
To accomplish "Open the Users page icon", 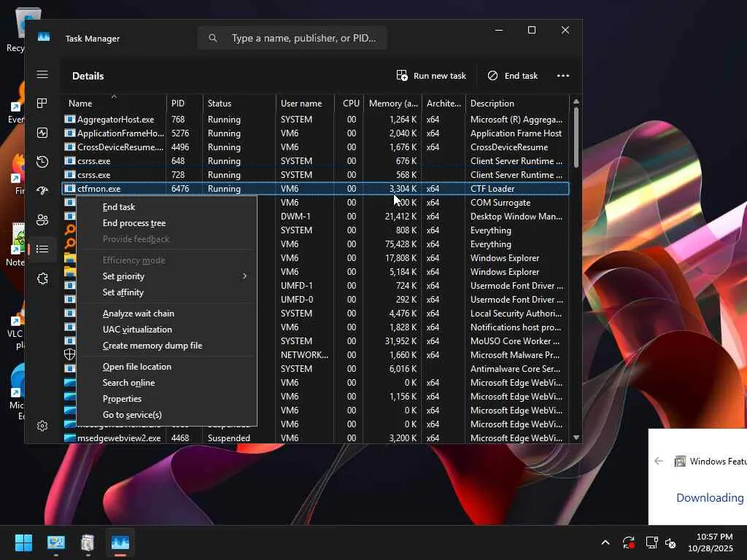I will pos(42,220).
